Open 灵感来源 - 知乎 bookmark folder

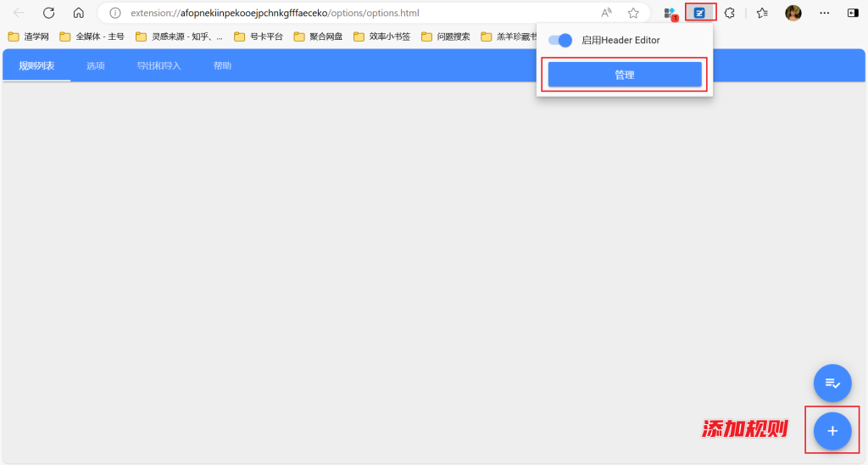[180, 36]
